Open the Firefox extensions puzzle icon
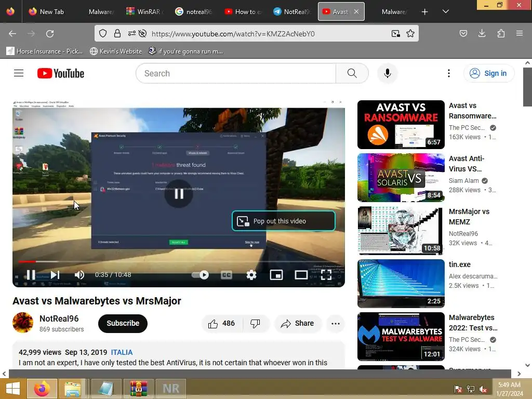Image resolution: width=532 pixels, height=399 pixels. (x=501, y=33)
